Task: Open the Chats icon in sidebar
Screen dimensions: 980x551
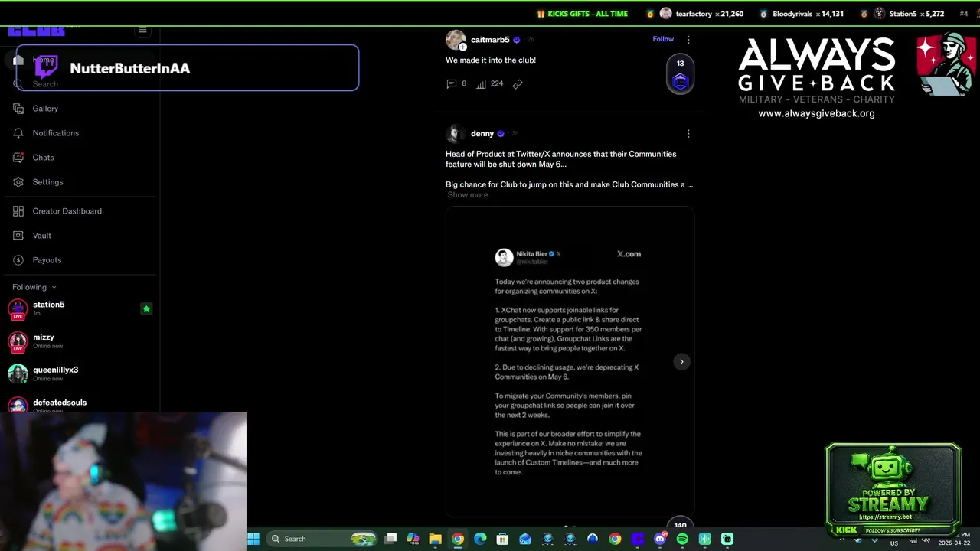Action: coord(18,158)
